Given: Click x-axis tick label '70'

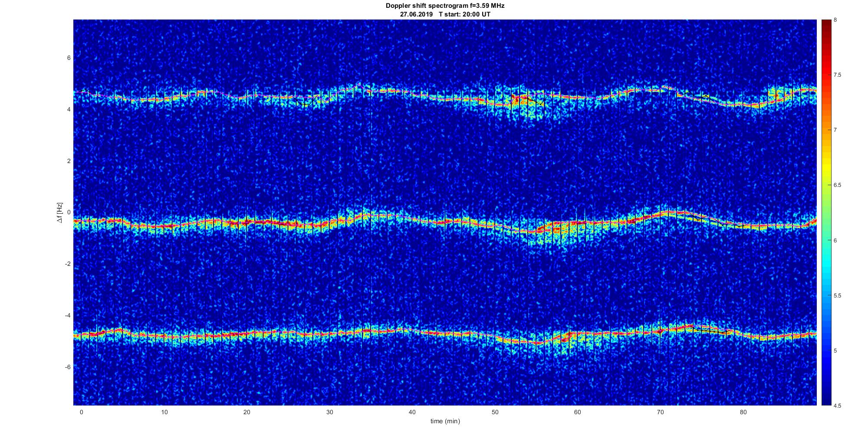Looking at the screenshot, I should click(660, 412).
